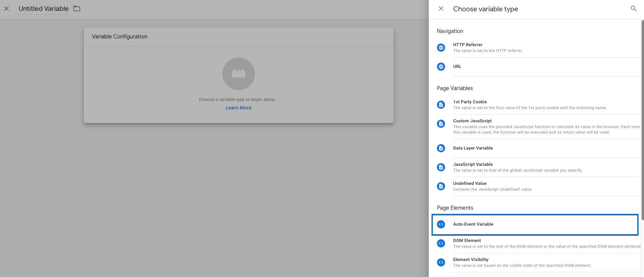Select the URL variable type

[457, 67]
